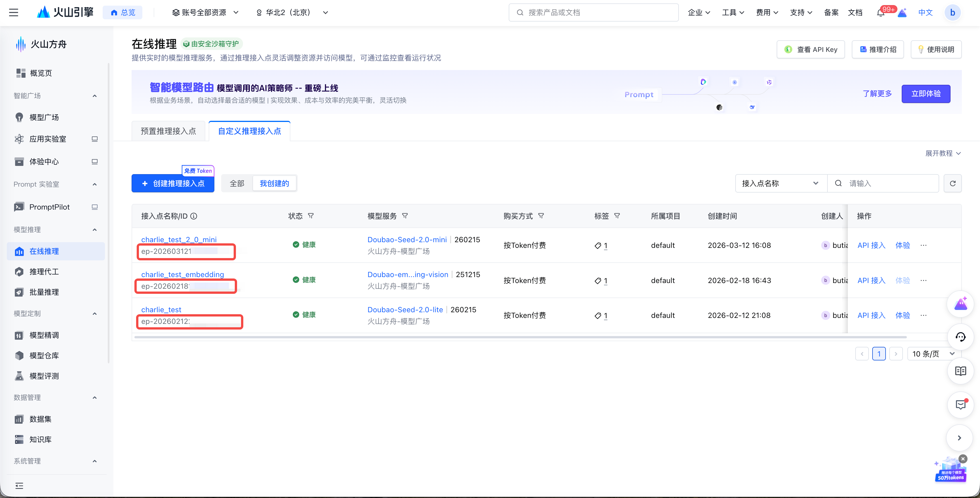Go to 总览 home tab
The height and width of the screenshot is (498, 980).
[x=122, y=12]
